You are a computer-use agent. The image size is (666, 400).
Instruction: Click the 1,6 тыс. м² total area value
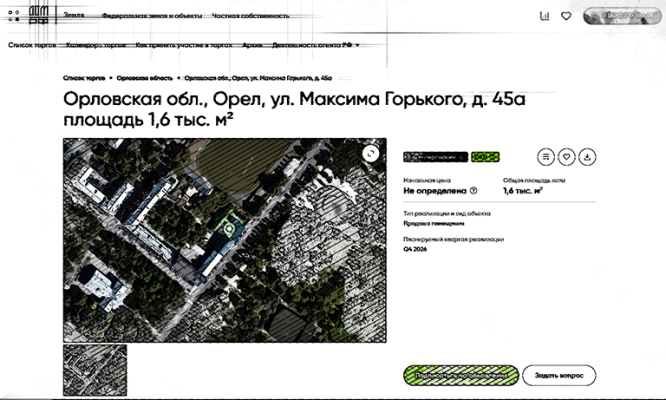click(x=523, y=191)
